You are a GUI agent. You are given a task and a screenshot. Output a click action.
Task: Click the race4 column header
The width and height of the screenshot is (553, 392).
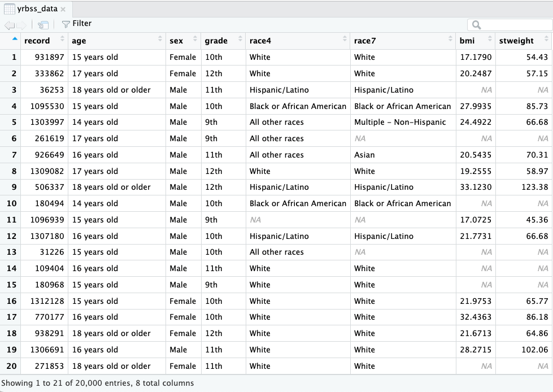(x=260, y=41)
